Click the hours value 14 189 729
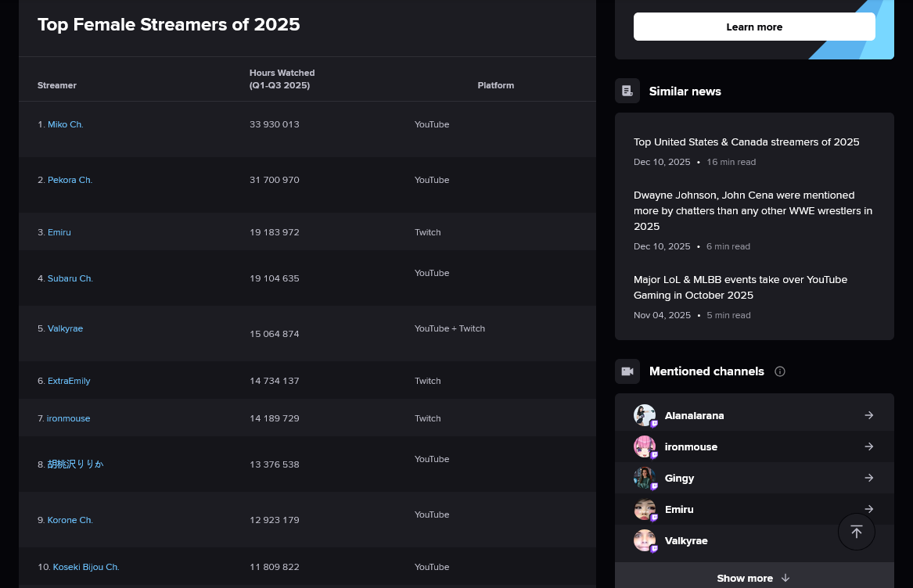 pyautogui.click(x=275, y=418)
